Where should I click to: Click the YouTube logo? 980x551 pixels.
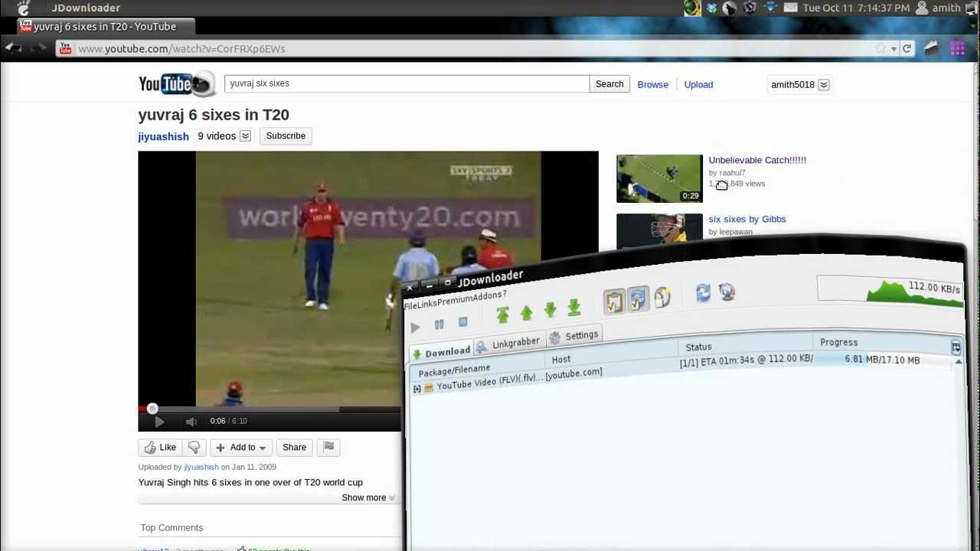coord(176,84)
